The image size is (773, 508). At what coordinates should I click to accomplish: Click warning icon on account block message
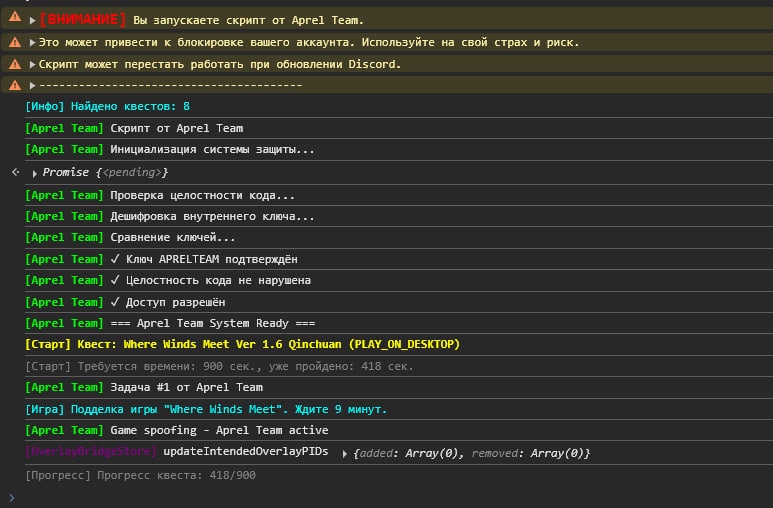coord(15,42)
